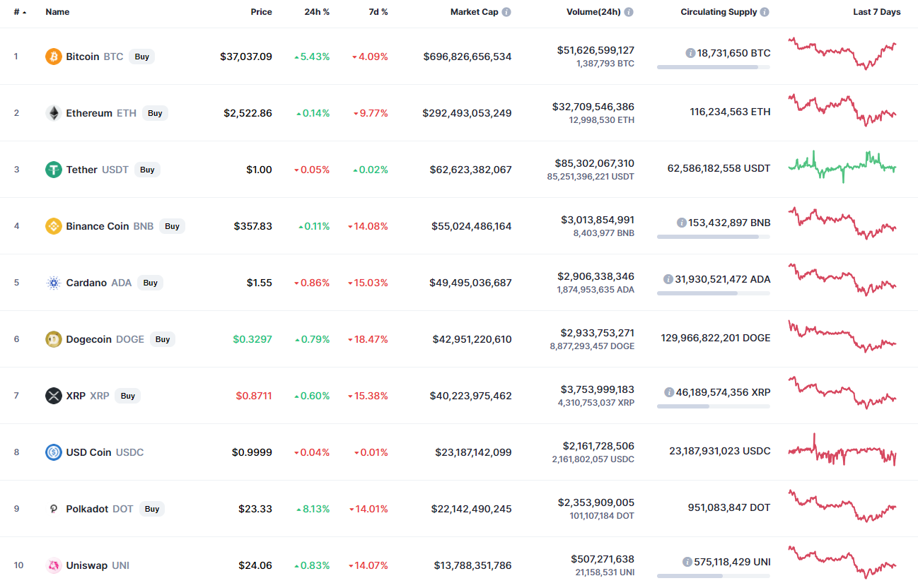Sort table by Volume(24h) column
Screen dimensions: 918x588
(x=593, y=12)
